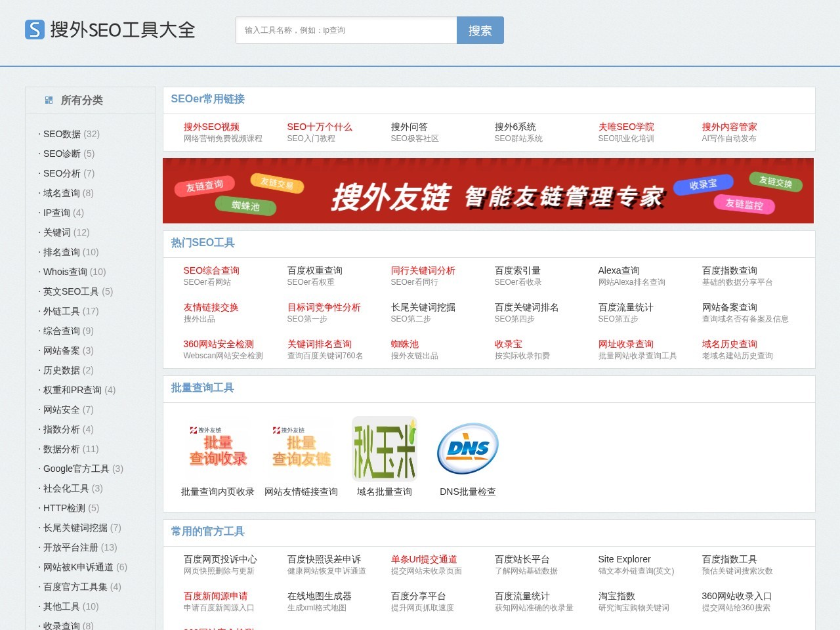This screenshot has height=630, width=840.
Task: Select the SEO数据 sidebar category
Action: [x=62, y=134]
